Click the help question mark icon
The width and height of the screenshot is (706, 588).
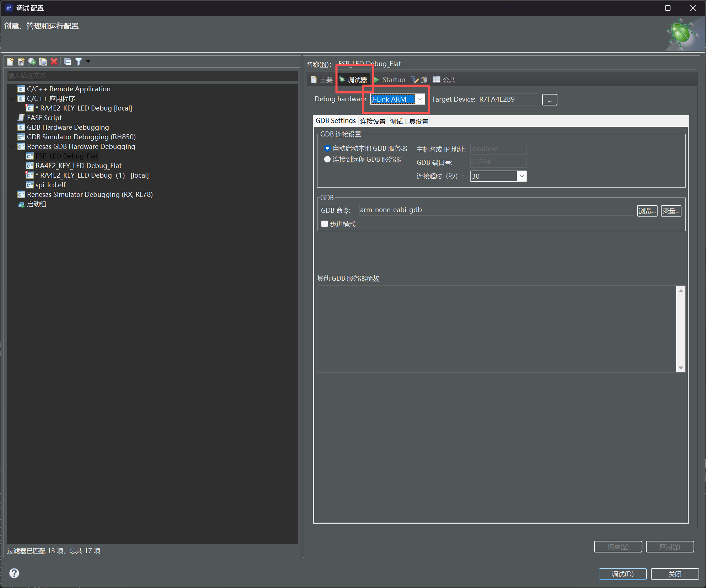coord(14,573)
